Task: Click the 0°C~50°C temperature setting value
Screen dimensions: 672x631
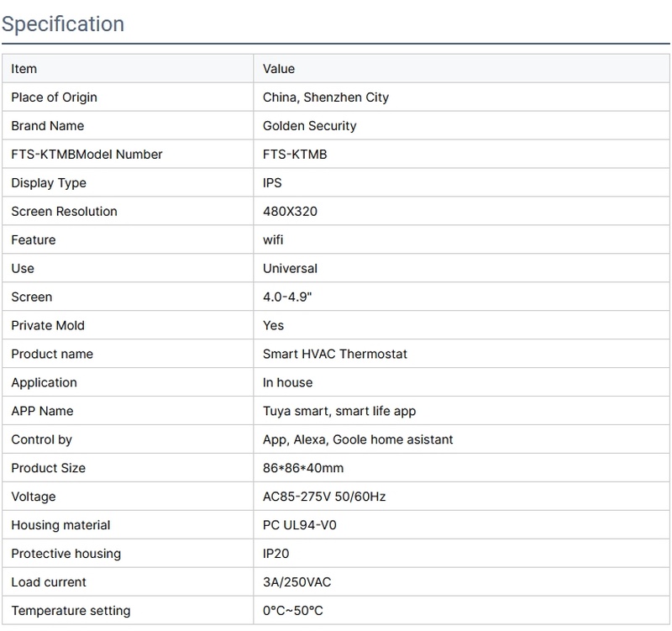Action: (292, 612)
